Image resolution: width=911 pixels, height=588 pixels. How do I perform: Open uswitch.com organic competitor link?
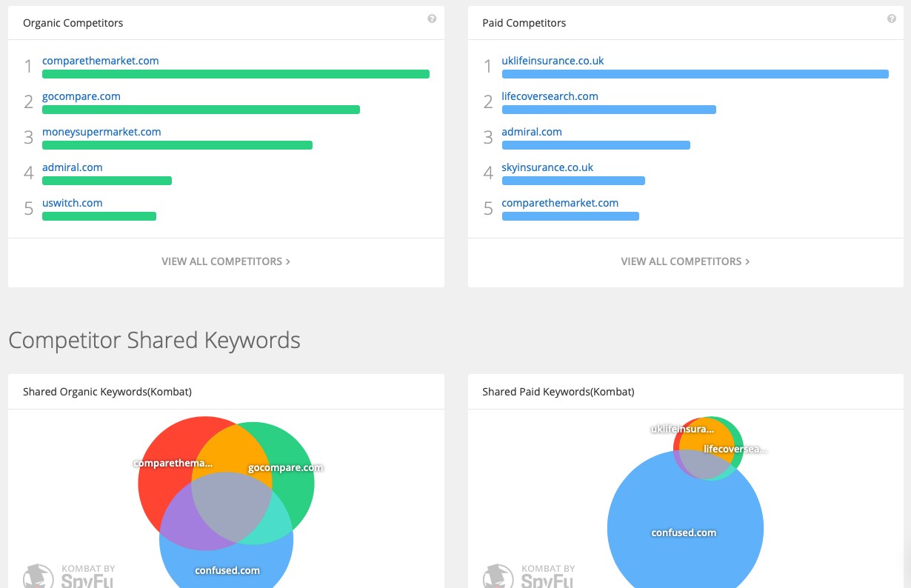point(73,203)
